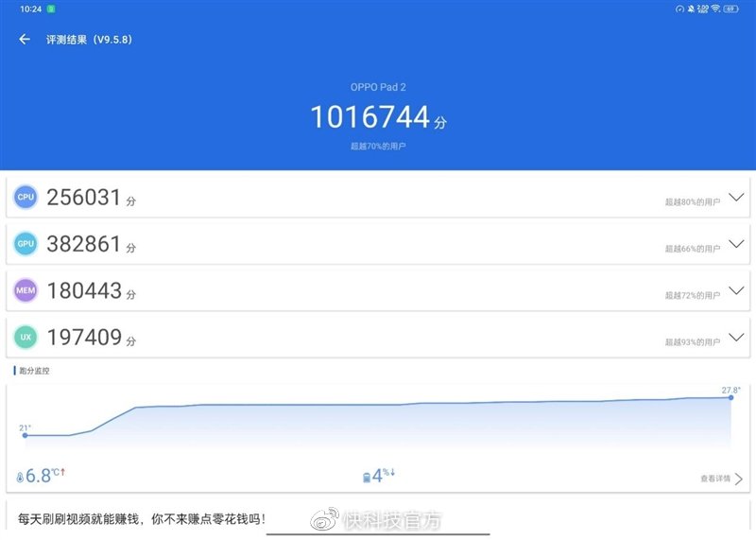Click the battery indicator in status bar
Image resolution: width=756 pixels, height=540 pixels.
(730, 9)
